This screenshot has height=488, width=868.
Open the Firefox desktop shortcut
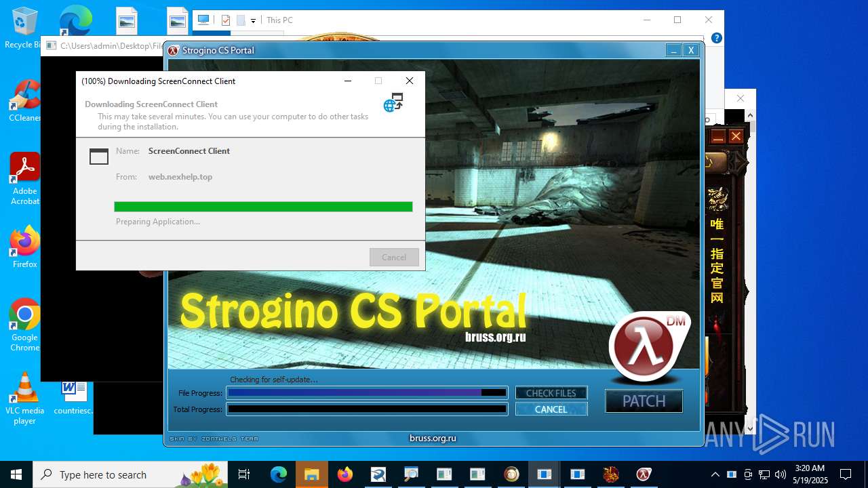tap(25, 247)
